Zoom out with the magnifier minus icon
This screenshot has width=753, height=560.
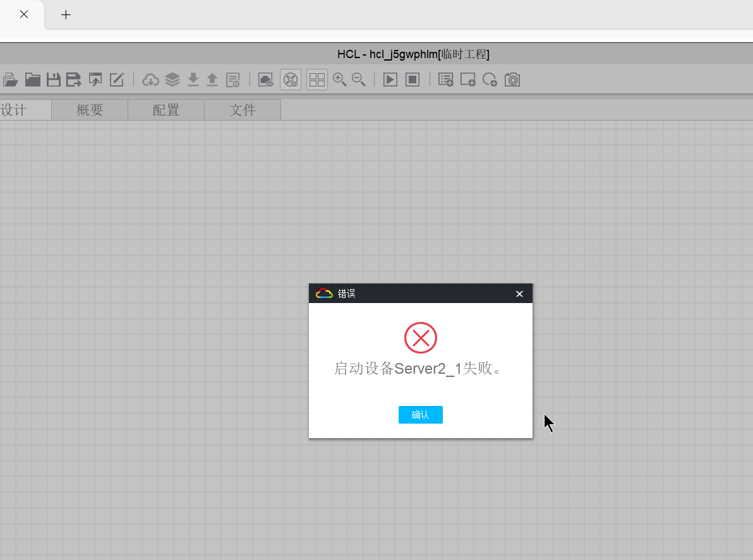click(359, 80)
